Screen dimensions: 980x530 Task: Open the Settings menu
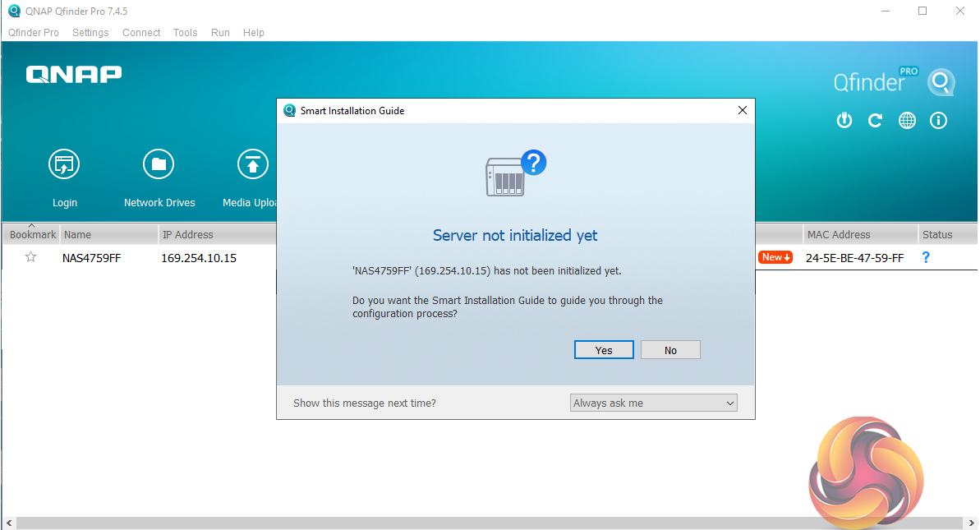(x=90, y=33)
